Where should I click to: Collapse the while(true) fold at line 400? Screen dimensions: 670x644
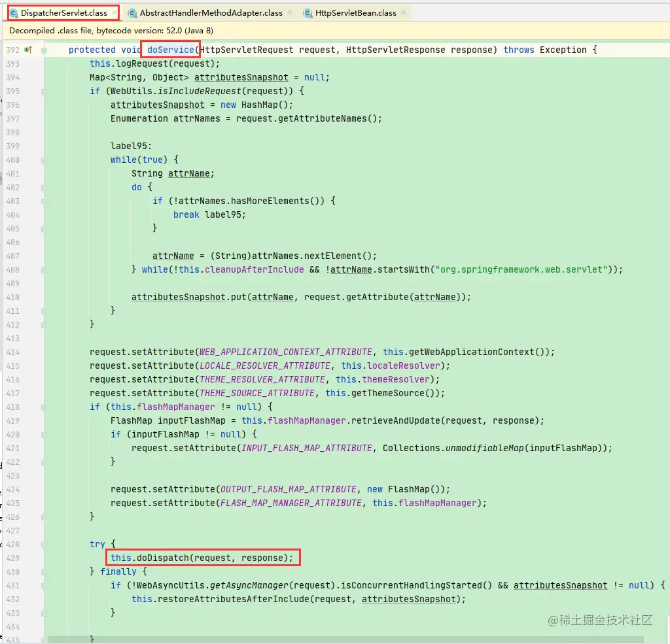tap(44, 160)
